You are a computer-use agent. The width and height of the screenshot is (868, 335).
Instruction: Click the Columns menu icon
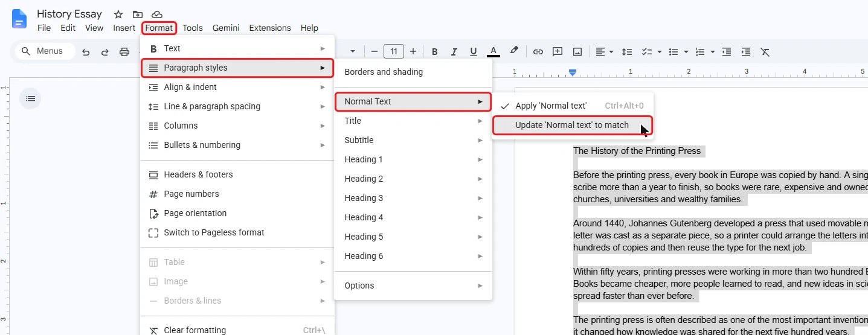click(153, 126)
